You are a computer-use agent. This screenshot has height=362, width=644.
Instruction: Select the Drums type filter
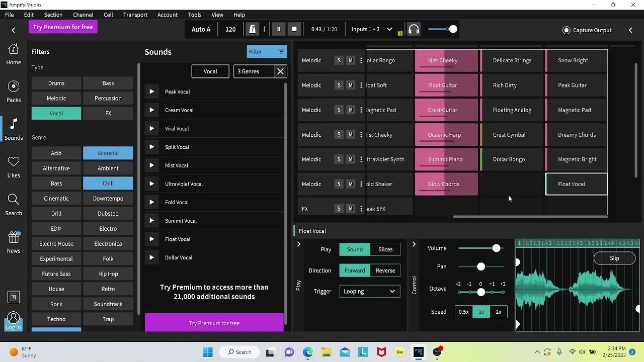(56, 83)
